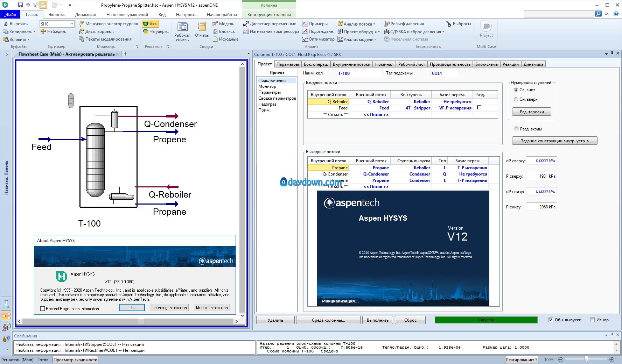Open the flowsheet tab list dropdown arrow

coord(249,53)
